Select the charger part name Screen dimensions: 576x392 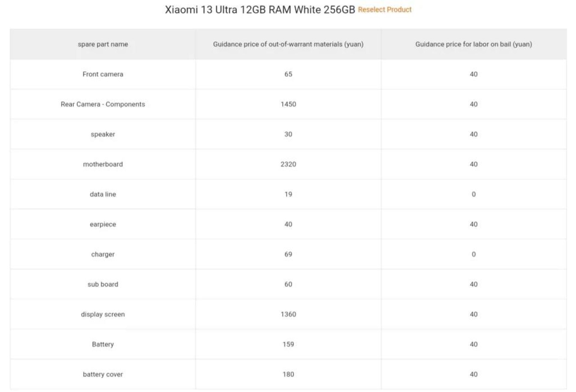103,254
